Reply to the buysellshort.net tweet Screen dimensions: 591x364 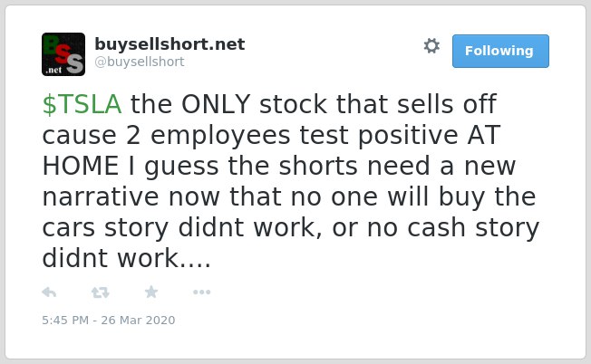click(x=49, y=292)
